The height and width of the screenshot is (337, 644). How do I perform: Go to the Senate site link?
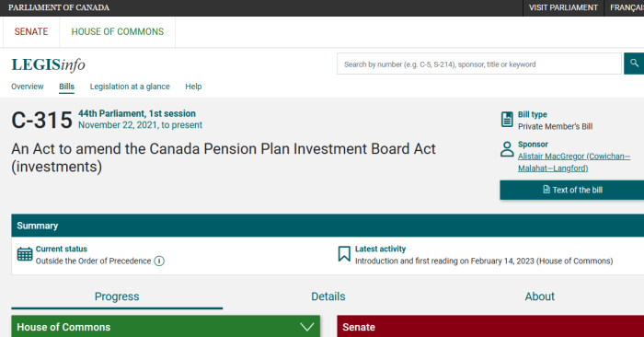[x=31, y=31]
